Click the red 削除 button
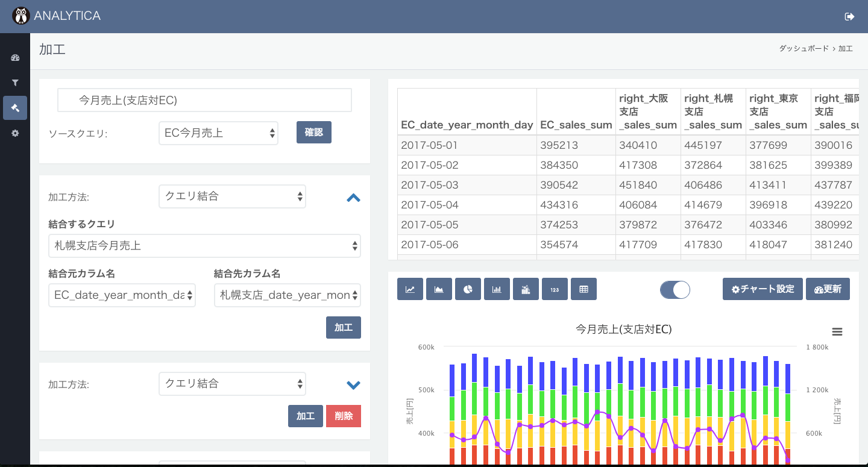This screenshot has height=467, width=868. pyautogui.click(x=344, y=416)
